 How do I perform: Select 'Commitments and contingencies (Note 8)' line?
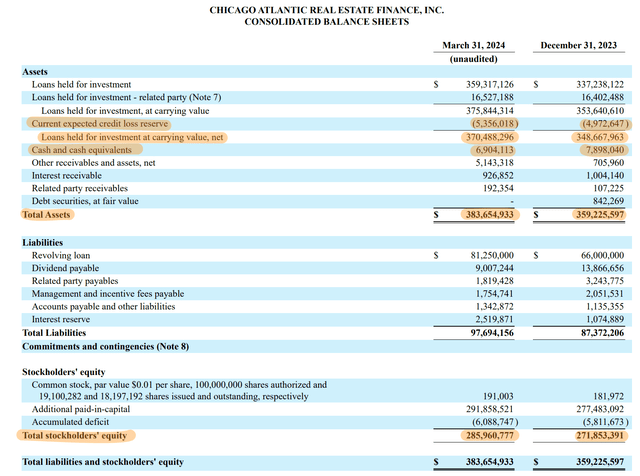pos(105,347)
